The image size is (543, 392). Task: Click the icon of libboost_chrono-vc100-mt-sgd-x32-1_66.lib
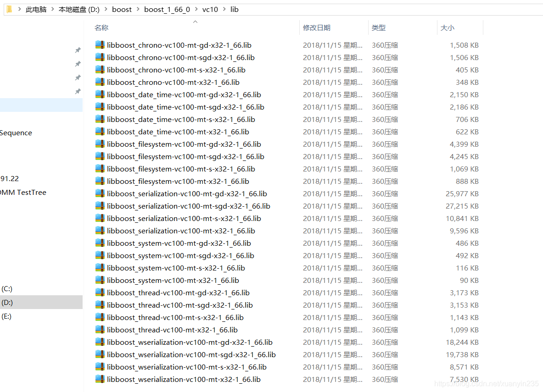point(100,57)
